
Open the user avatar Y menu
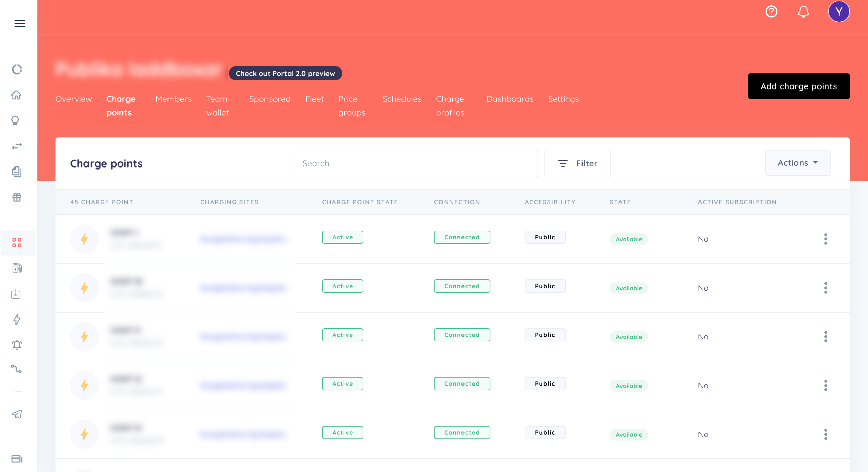(839, 12)
